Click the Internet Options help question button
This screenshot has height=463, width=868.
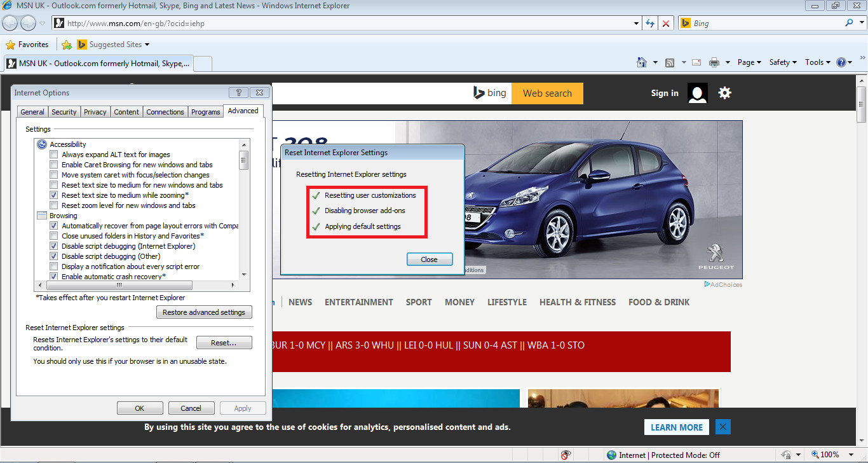(238, 92)
